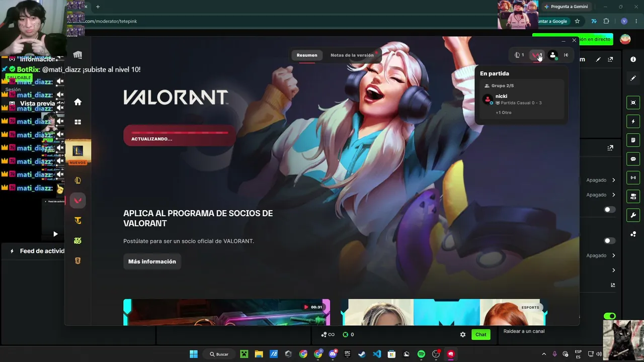Open the all games grid icon
This screenshot has height=362, width=644.
[77, 122]
